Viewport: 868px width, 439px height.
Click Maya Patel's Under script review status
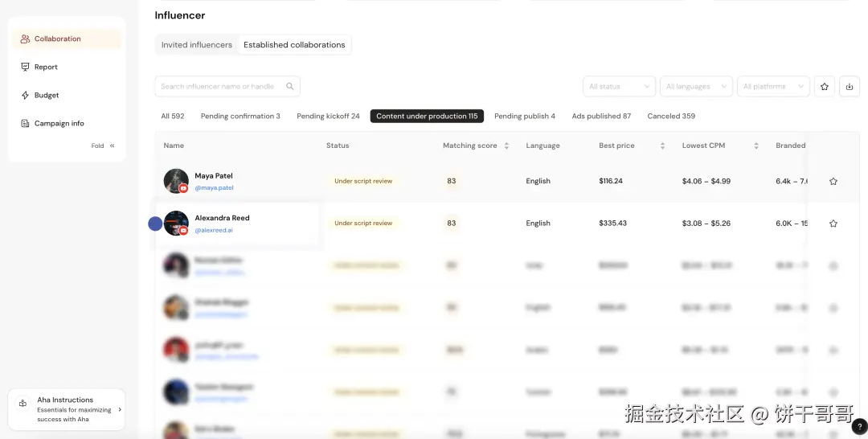click(363, 181)
